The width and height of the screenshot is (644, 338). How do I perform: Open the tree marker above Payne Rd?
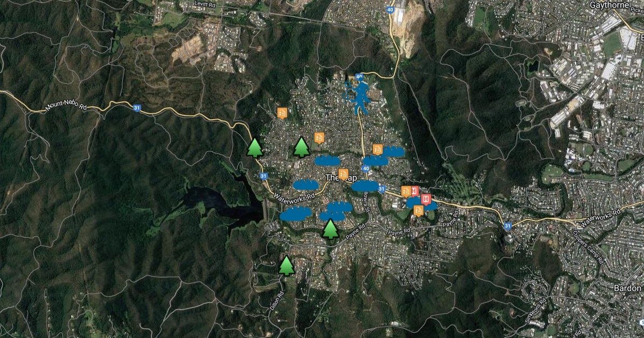331,229
